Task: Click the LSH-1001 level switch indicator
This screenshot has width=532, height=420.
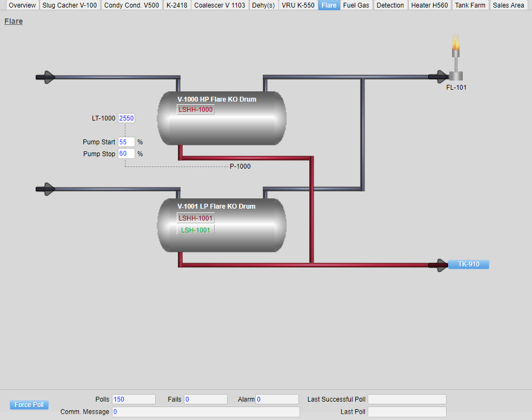Action: tap(195, 230)
